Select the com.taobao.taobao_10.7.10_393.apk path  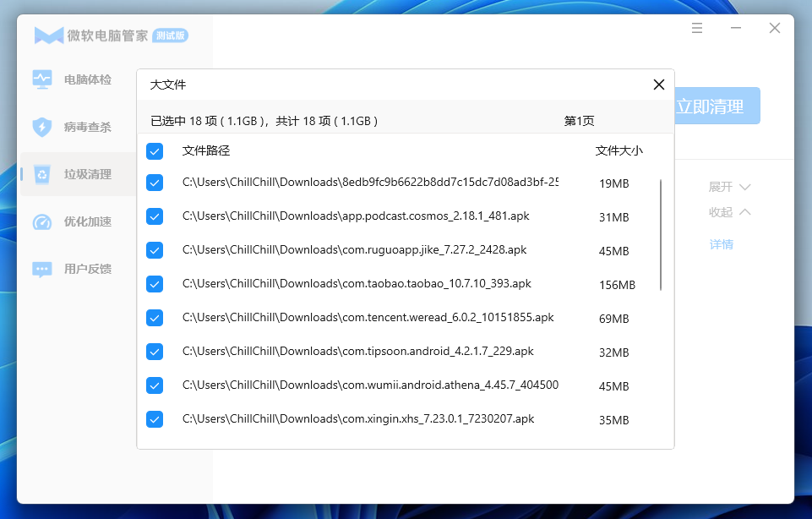click(x=357, y=284)
